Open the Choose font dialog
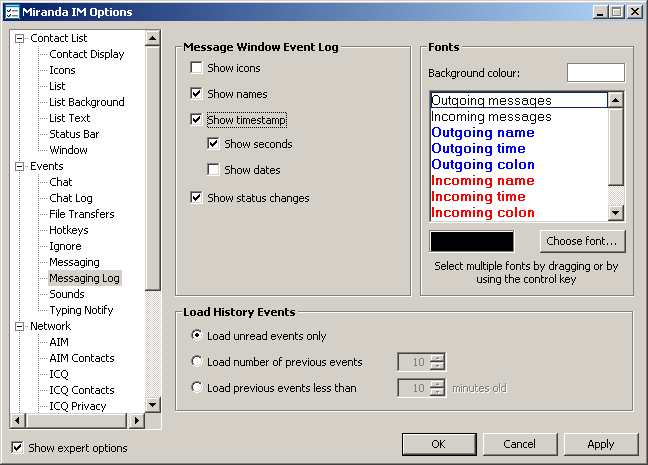The image size is (648, 465). point(582,241)
